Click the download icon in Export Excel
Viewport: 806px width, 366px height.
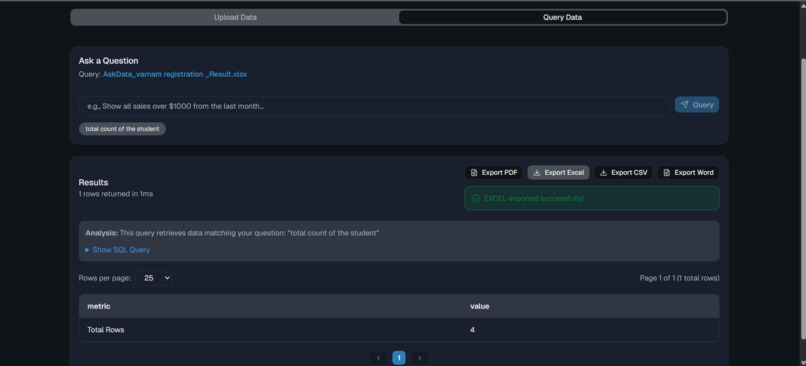pos(537,173)
